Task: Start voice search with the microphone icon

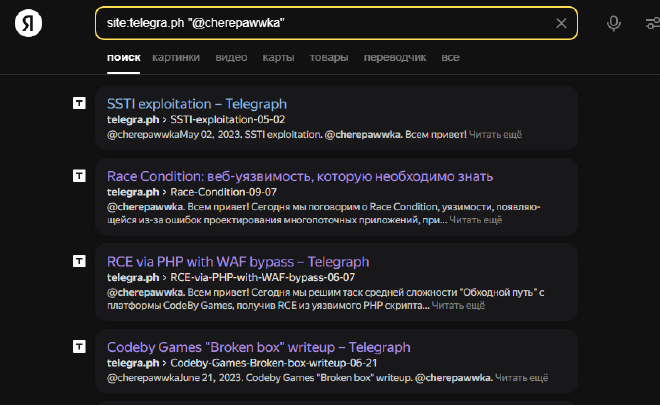Action: (613, 23)
